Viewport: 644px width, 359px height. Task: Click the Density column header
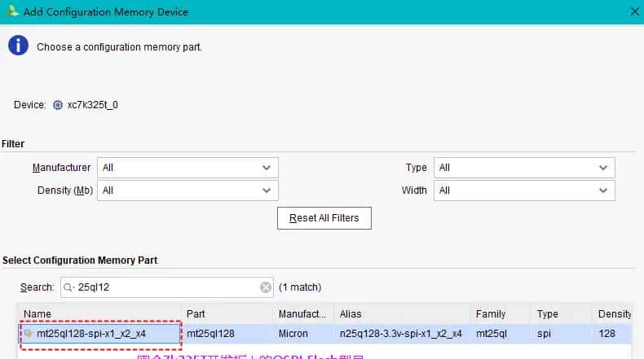(x=616, y=314)
